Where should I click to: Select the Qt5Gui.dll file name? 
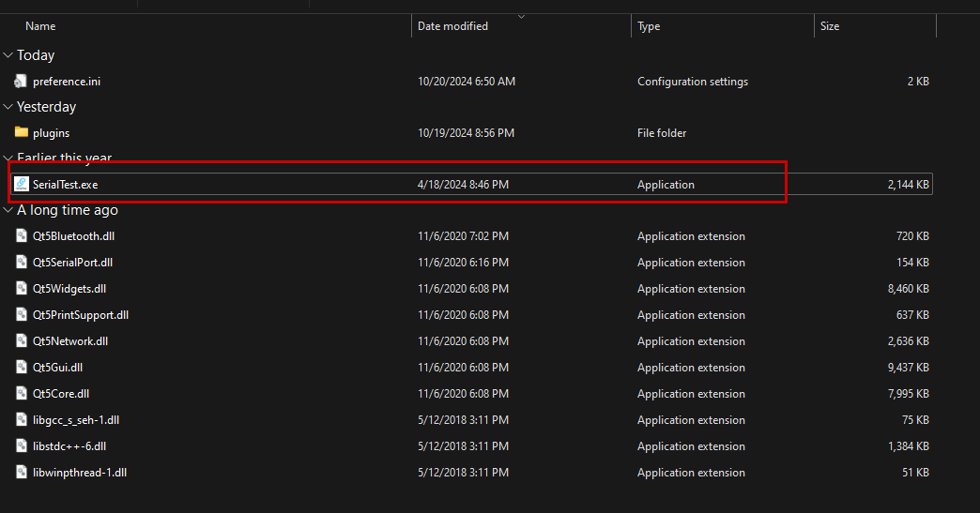(x=57, y=368)
